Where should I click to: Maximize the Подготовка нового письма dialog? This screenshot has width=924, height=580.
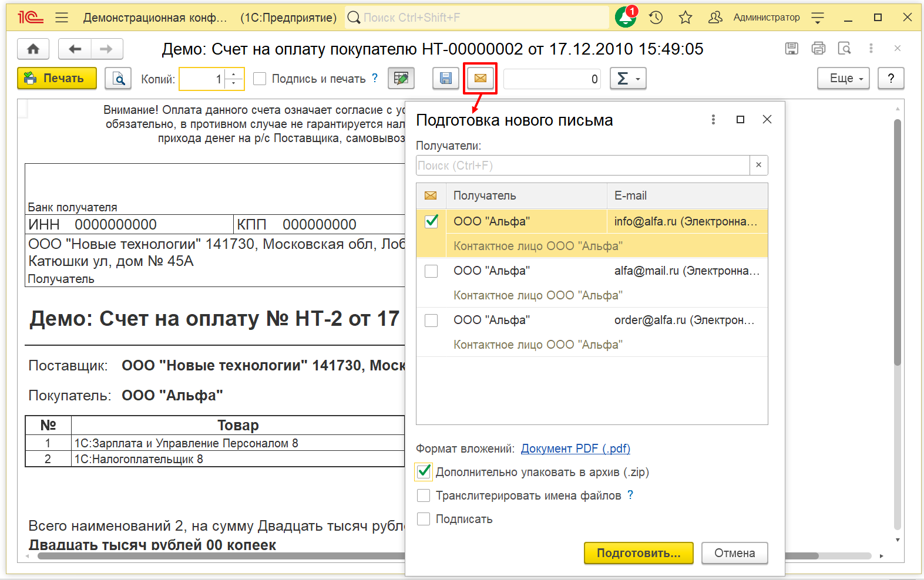click(740, 120)
